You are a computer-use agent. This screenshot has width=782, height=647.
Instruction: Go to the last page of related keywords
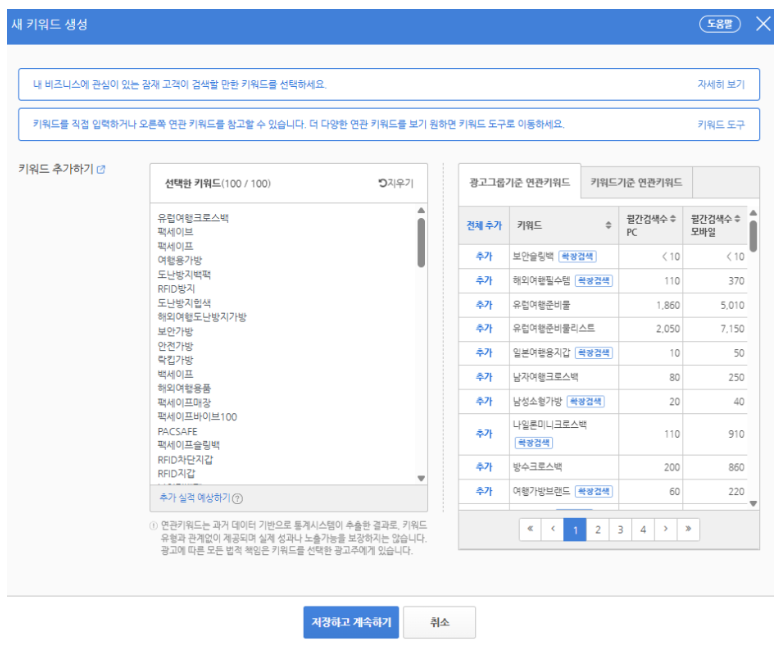click(x=688, y=529)
